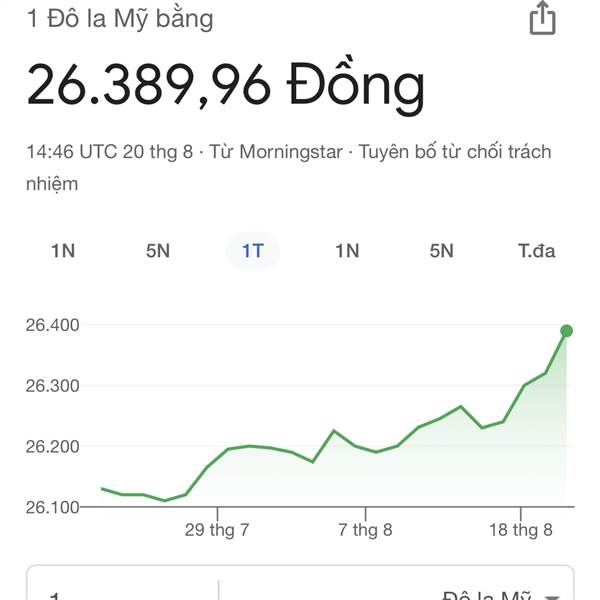Click the 26.200 y-axis label

(x=52, y=447)
